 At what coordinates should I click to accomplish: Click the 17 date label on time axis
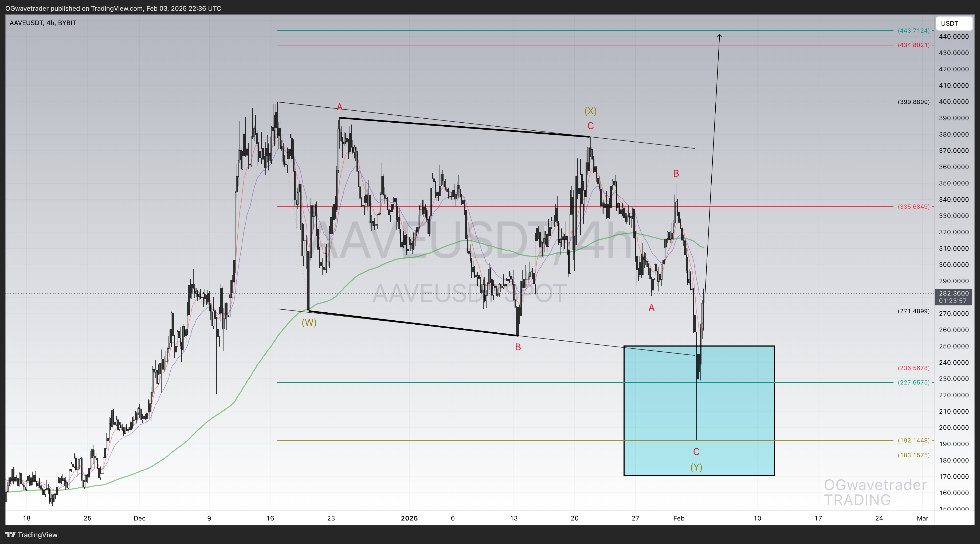point(818,518)
